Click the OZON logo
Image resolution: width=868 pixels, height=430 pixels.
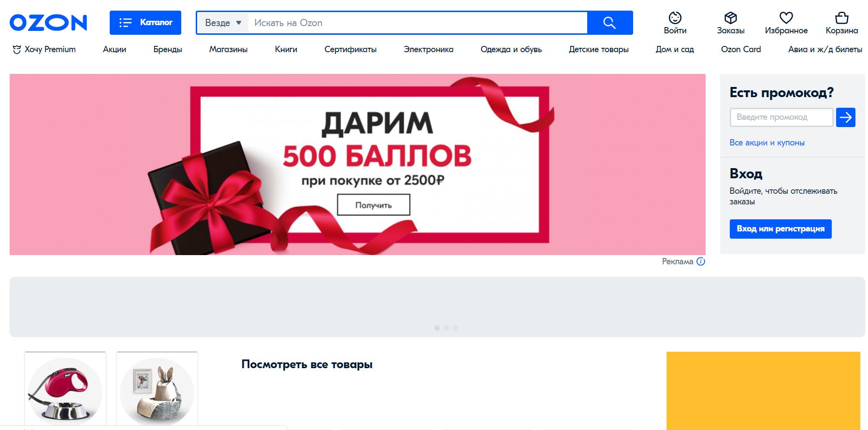pyautogui.click(x=48, y=23)
